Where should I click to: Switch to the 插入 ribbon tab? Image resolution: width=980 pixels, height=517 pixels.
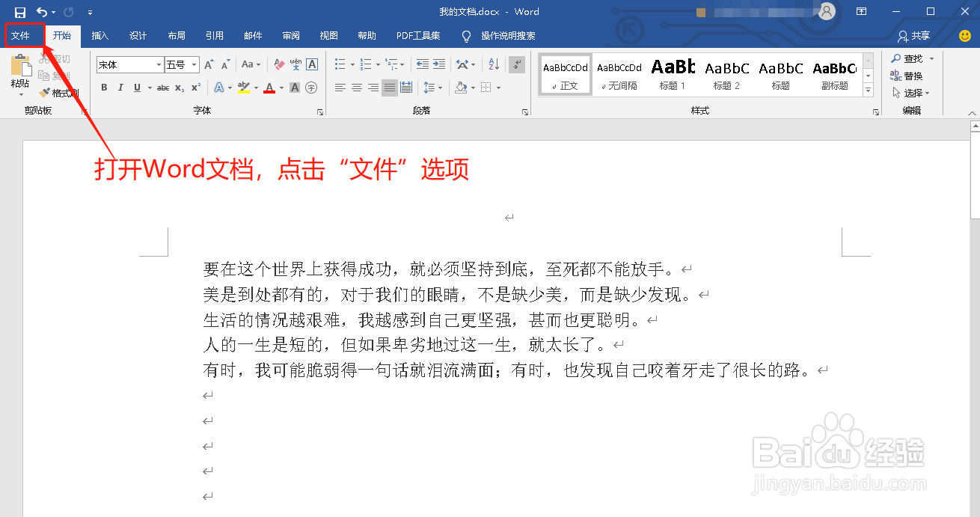pos(100,35)
